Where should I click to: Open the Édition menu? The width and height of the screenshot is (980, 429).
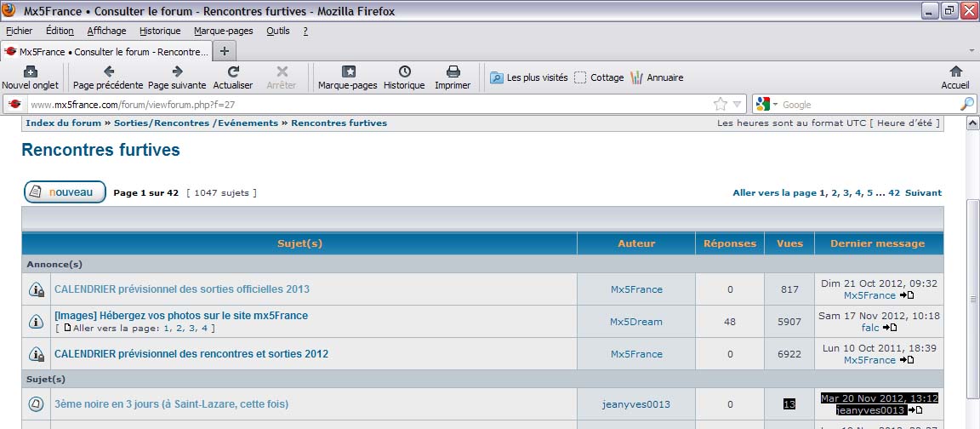click(60, 31)
